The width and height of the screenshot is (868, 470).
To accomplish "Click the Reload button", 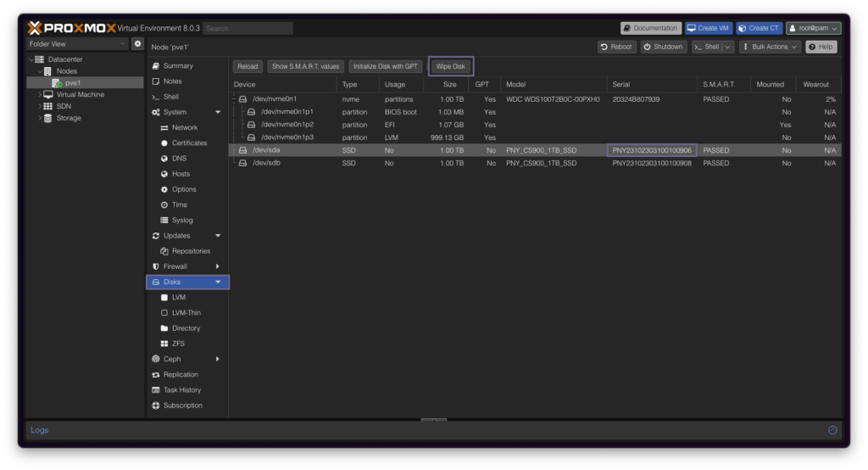I will pos(248,66).
